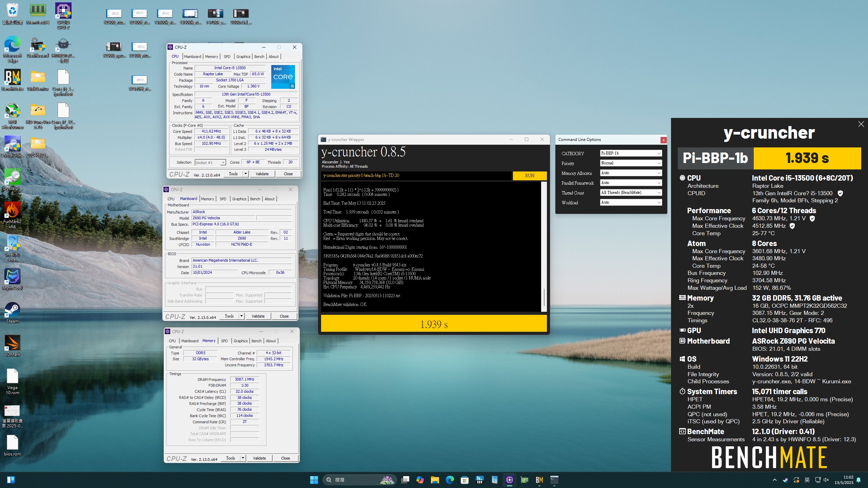Viewport: 868px width, 488px height.
Task: Open the Recycle Bin desktop icon
Action: tap(13, 14)
